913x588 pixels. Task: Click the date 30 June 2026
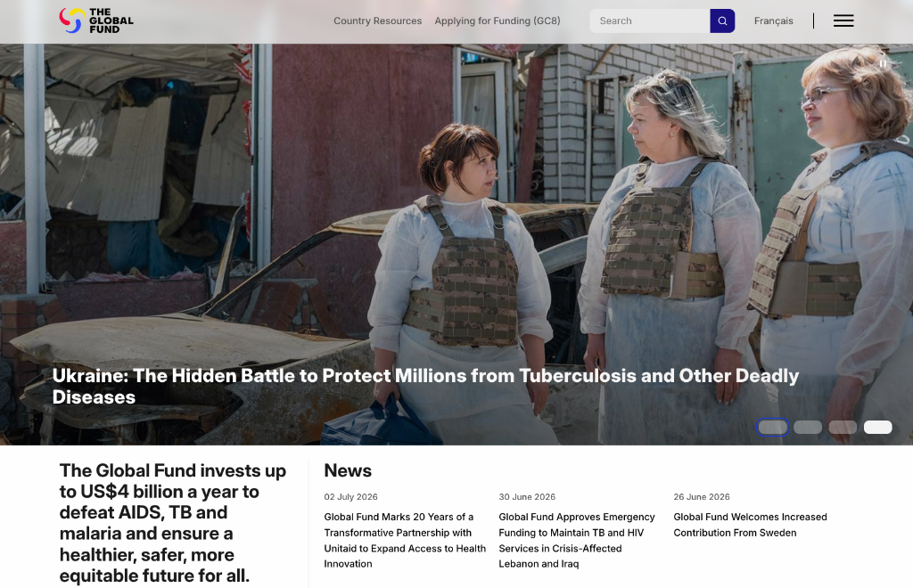point(527,497)
